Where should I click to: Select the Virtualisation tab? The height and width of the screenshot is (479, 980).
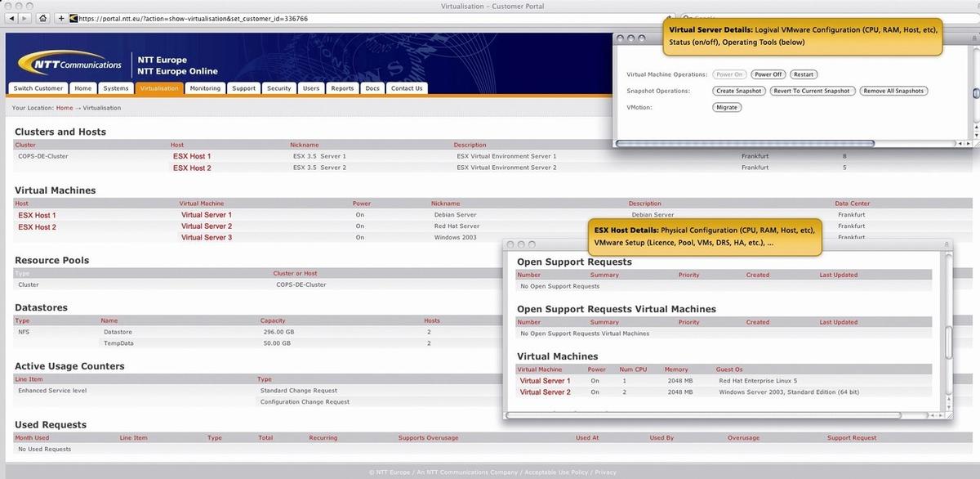[159, 88]
